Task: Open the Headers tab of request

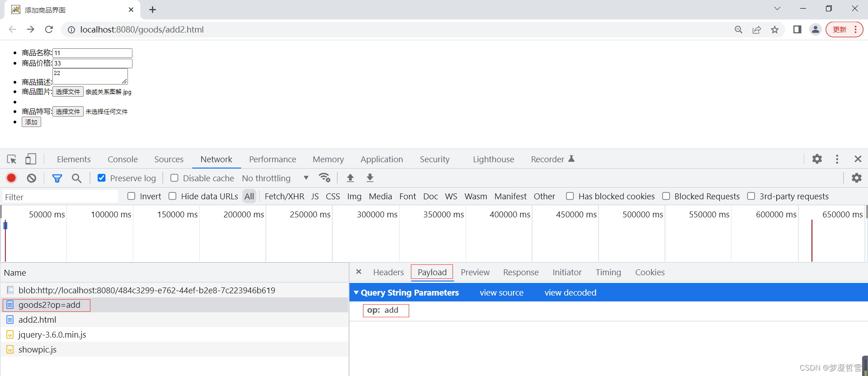Action: coord(388,272)
